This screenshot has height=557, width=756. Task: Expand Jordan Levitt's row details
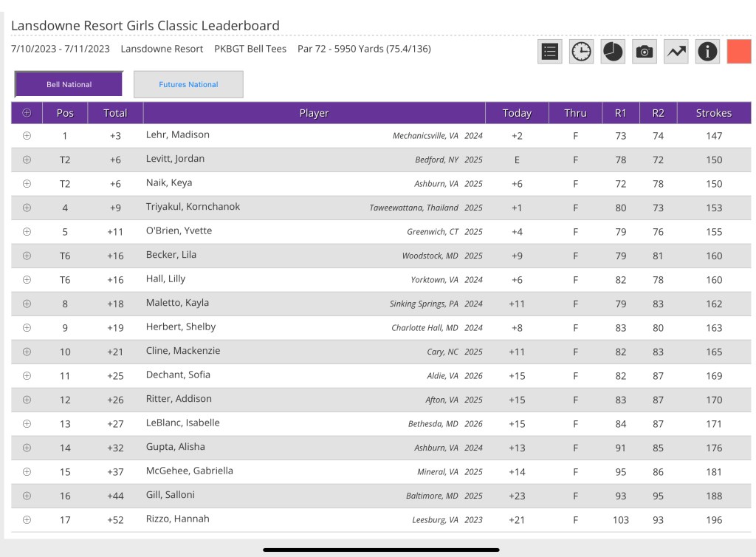[x=27, y=160]
